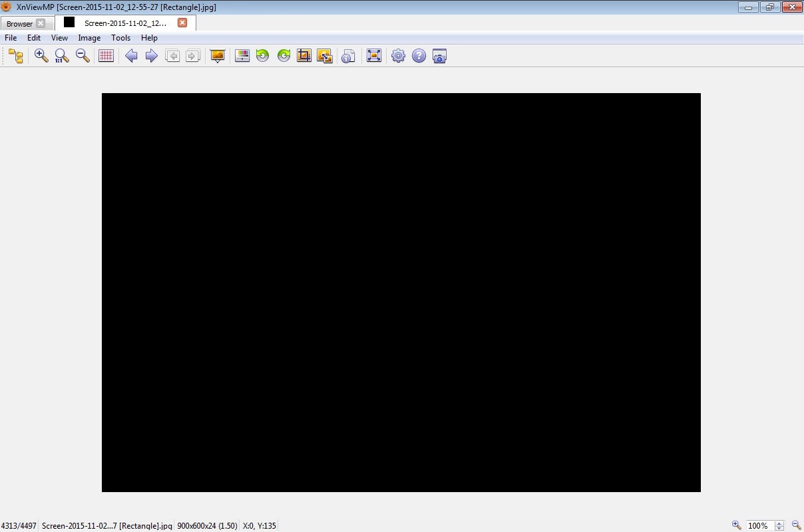Viewport: 804px width, 532px height.
Task: Close the Screen-2015-11-02 image tab
Action: coord(182,23)
